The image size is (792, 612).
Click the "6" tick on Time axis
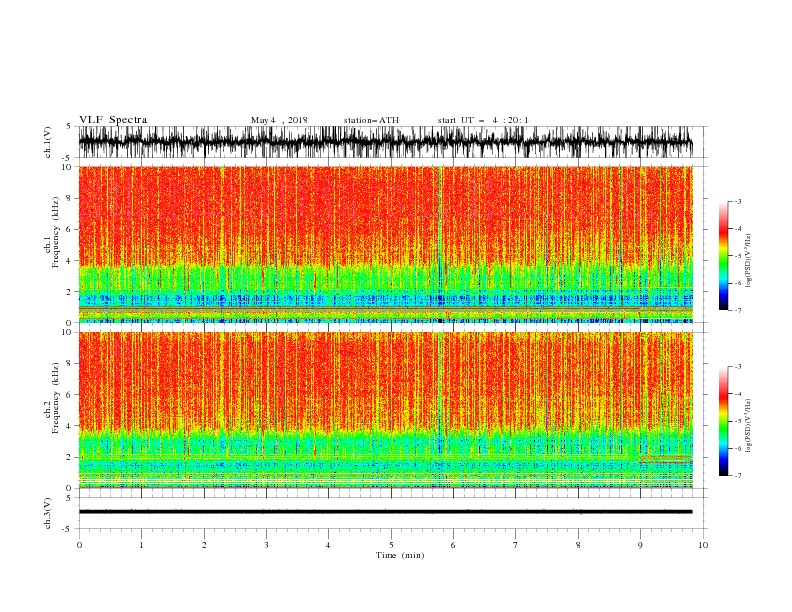(454, 545)
